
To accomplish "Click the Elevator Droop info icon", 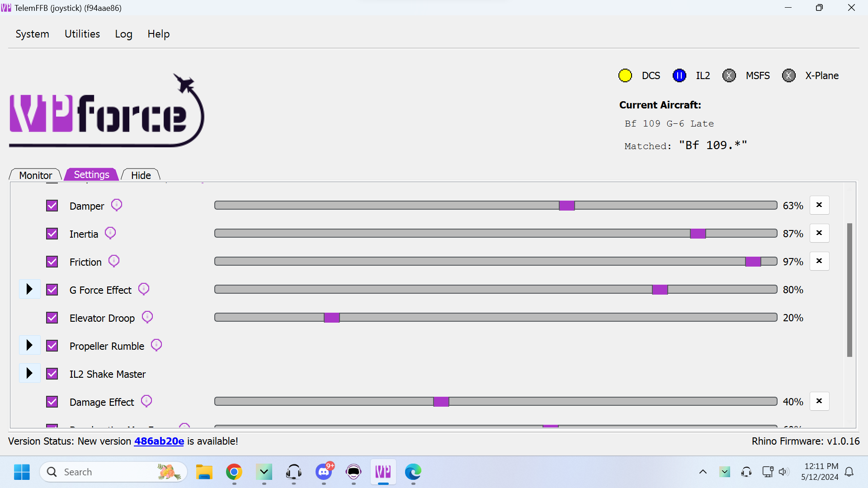I will coord(147,317).
